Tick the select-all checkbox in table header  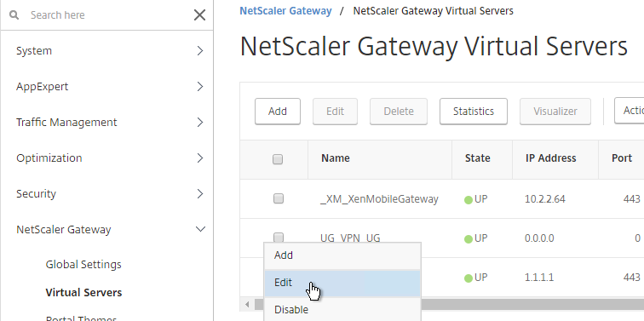click(x=278, y=159)
